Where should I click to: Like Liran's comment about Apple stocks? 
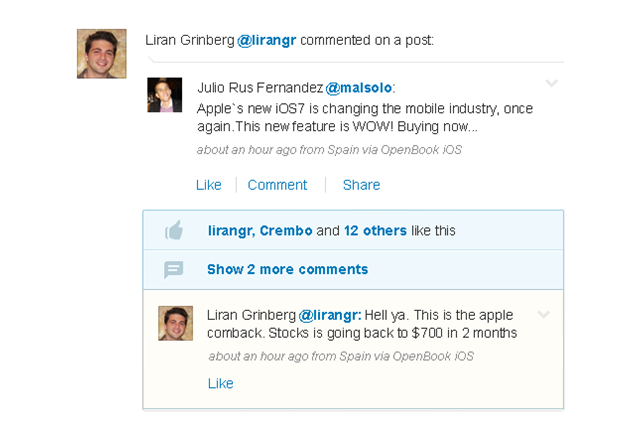click(x=221, y=383)
